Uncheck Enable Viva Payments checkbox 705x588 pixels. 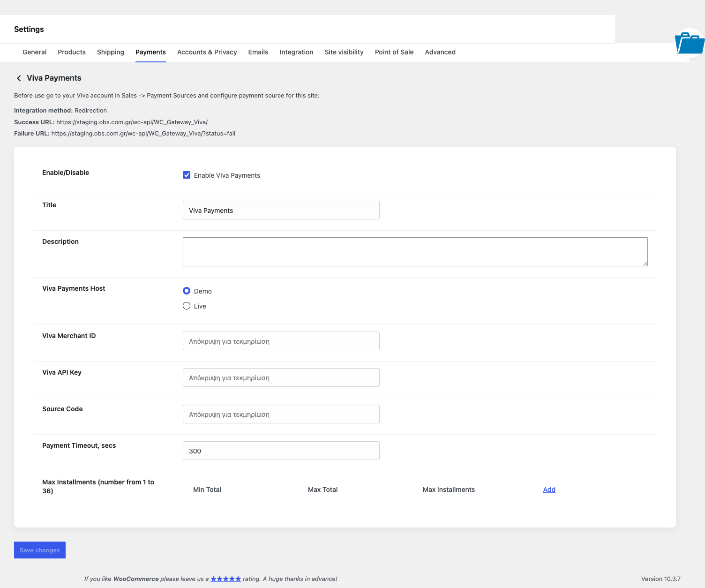(187, 175)
